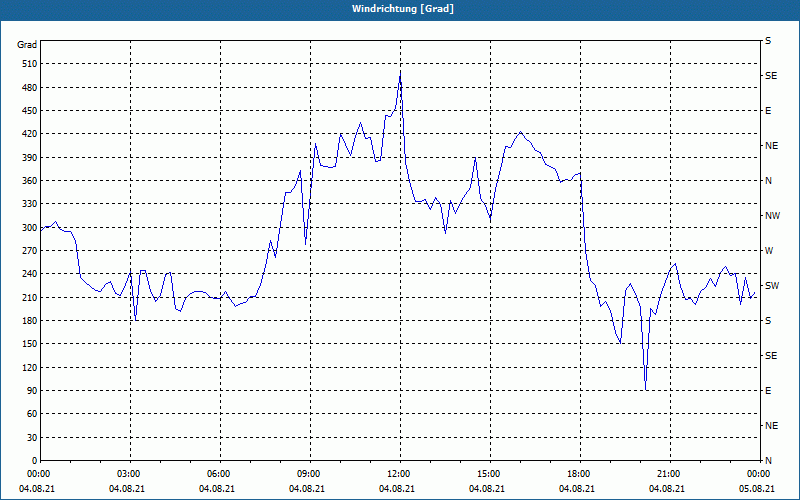Click the 390 y-axis label
Viewport: 800px width, 500px height.
coord(30,158)
